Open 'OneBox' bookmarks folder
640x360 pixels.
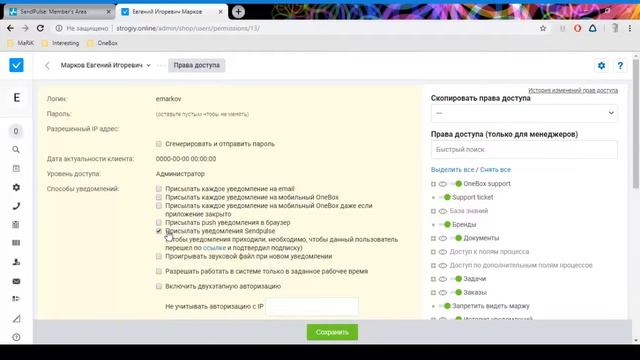(x=102, y=43)
